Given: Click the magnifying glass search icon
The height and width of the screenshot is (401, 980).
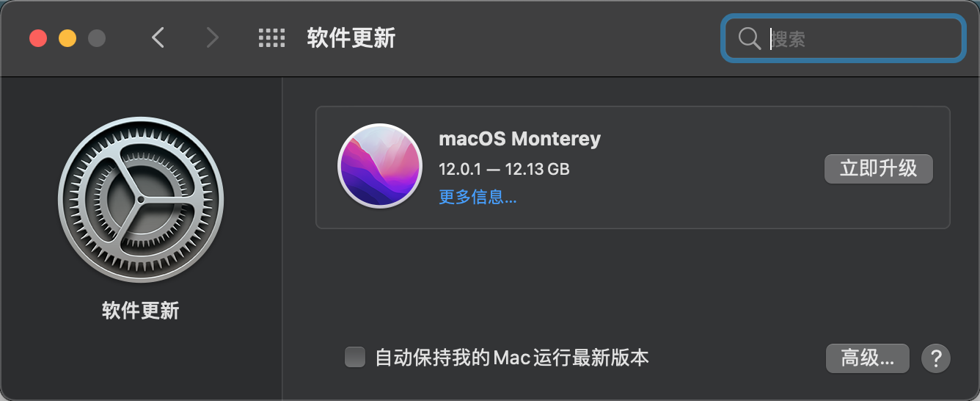Looking at the screenshot, I should [749, 38].
